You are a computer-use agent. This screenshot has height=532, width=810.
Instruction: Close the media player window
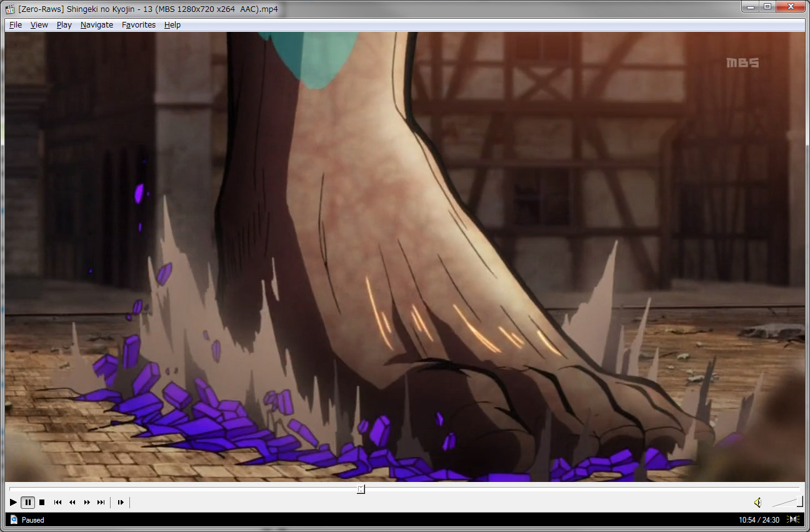click(x=791, y=6)
